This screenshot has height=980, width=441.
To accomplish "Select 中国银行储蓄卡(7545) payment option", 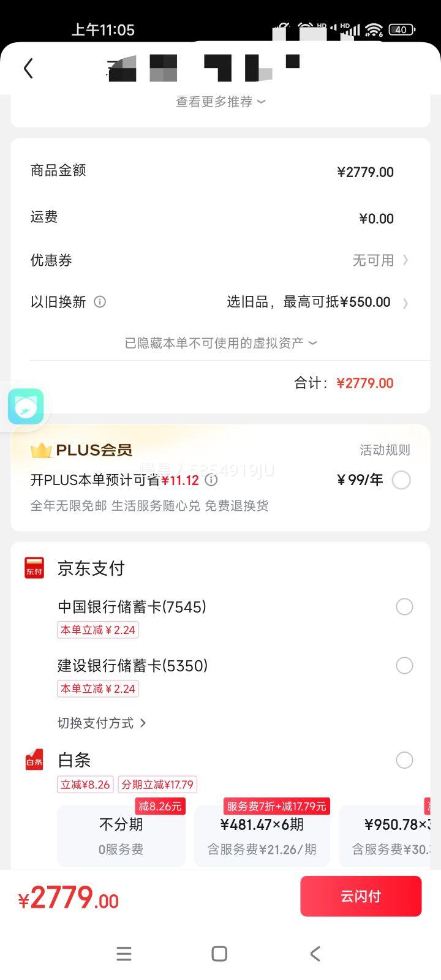I will click(404, 607).
